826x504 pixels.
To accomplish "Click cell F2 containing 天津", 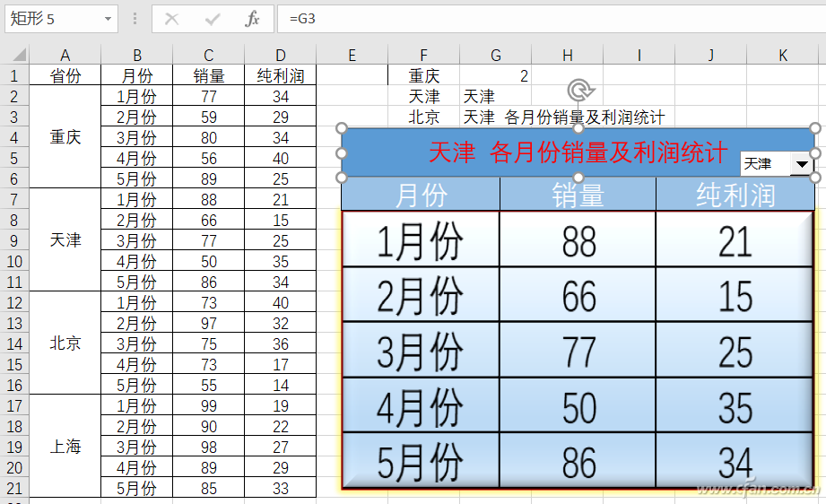I will click(x=423, y=96).
